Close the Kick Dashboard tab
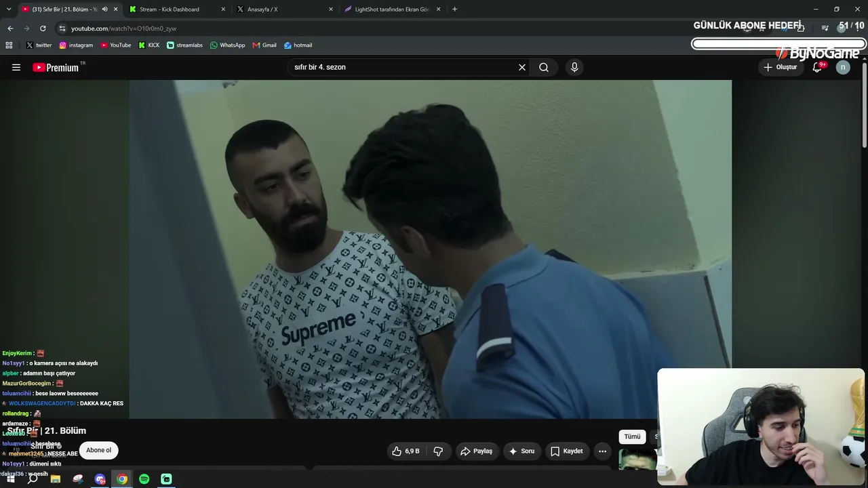Image resolution: width=868 pixels, height=488 pixels. 223,9
